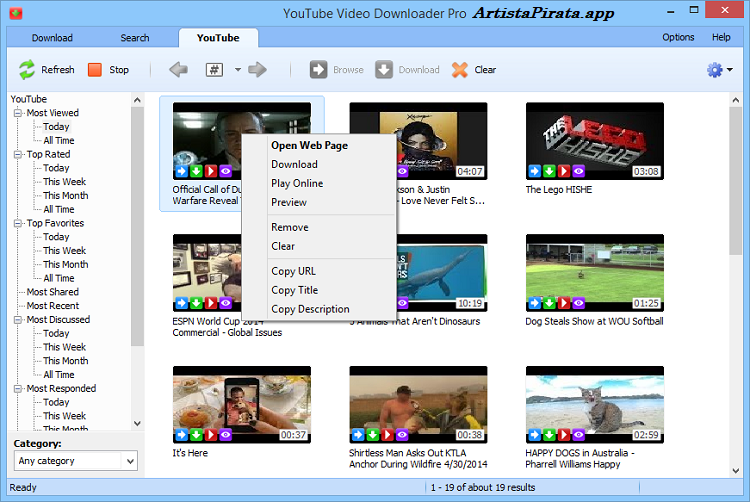Click the Refresh icon in the toolbar

(x=27, y=70)
